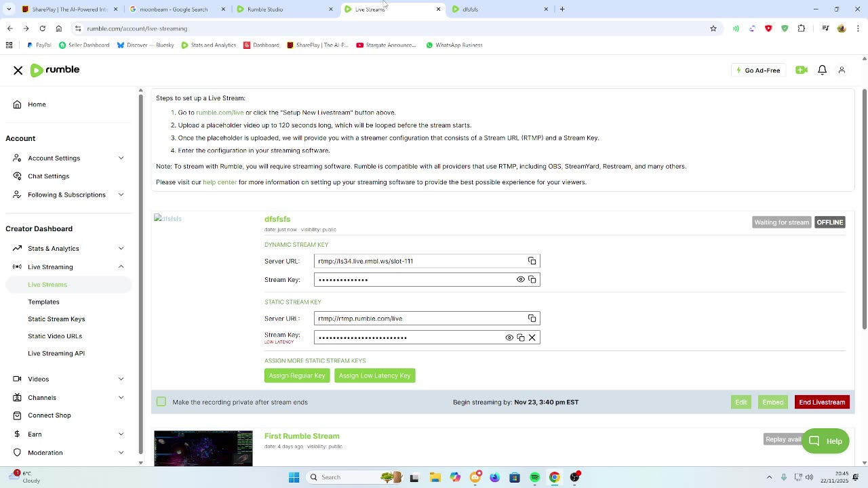
Task: Click the First Rumble Stream thumbnail
Action: click(x=203, y=448)
